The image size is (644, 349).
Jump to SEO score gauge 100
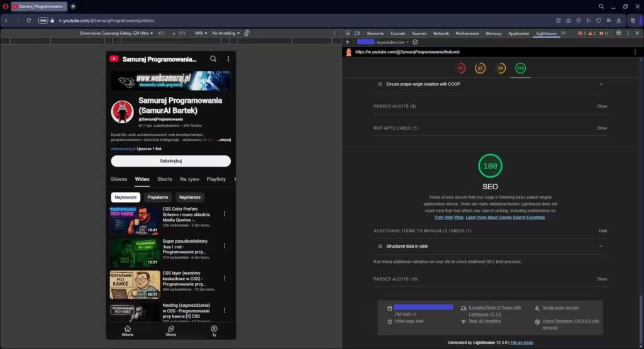(520, 68)
